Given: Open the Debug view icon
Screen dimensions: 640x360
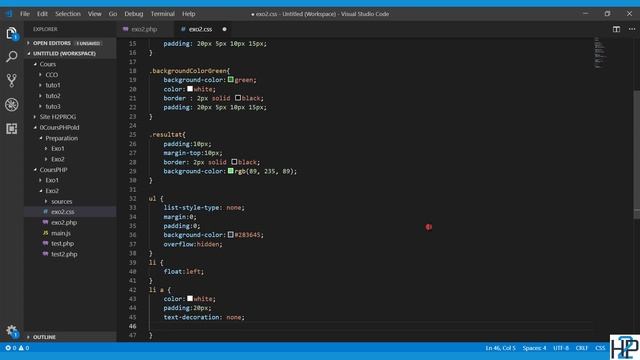Looking at the screenshot, I should pyautogui.click(x=11, y=104).
